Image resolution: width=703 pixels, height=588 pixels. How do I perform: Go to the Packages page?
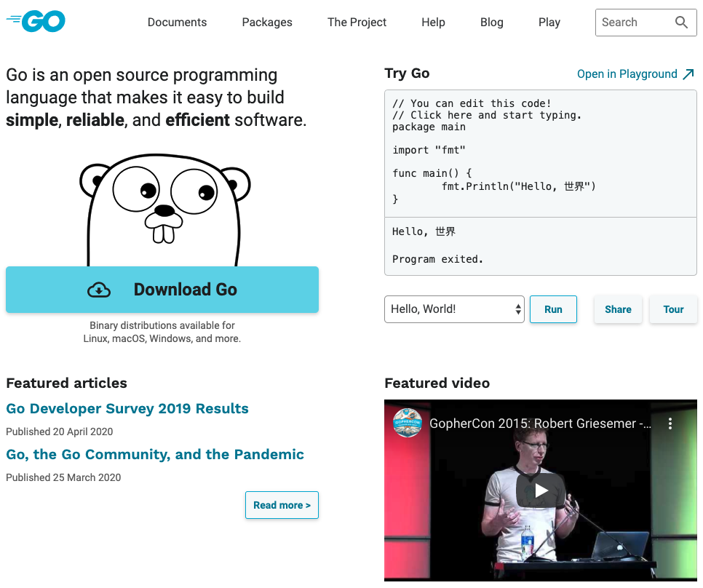click(x=267, y=23)
